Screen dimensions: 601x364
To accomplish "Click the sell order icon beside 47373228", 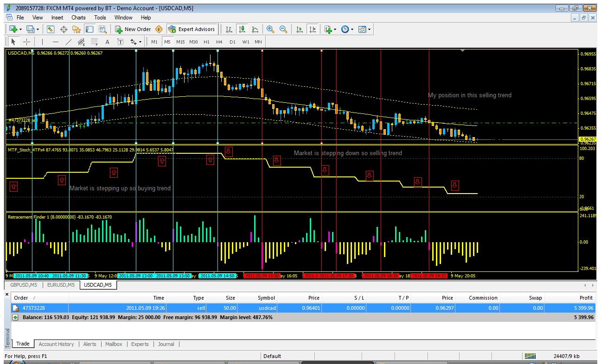I will pyautogui.click(x=16, y=308).
